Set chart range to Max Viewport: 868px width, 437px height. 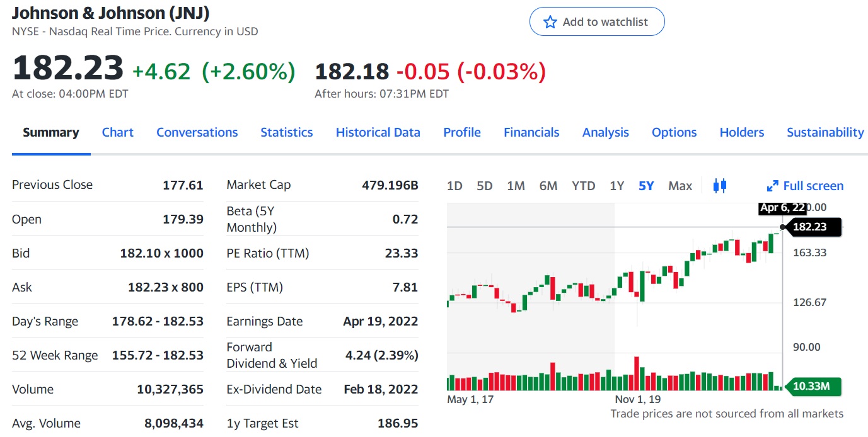680,186
